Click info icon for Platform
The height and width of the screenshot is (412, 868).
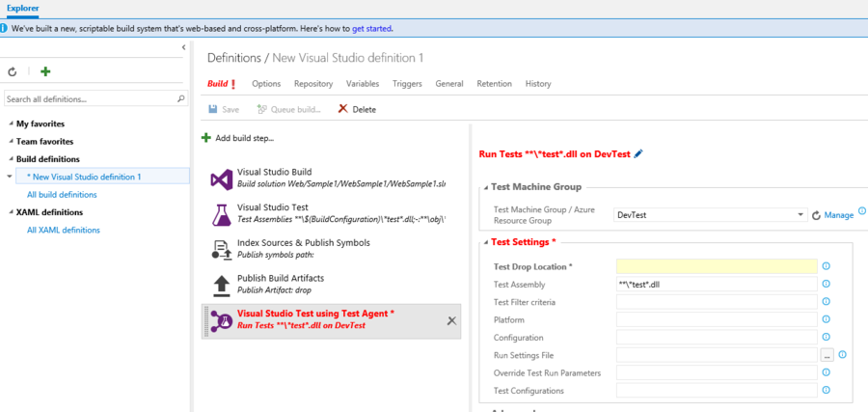[827, 319]
